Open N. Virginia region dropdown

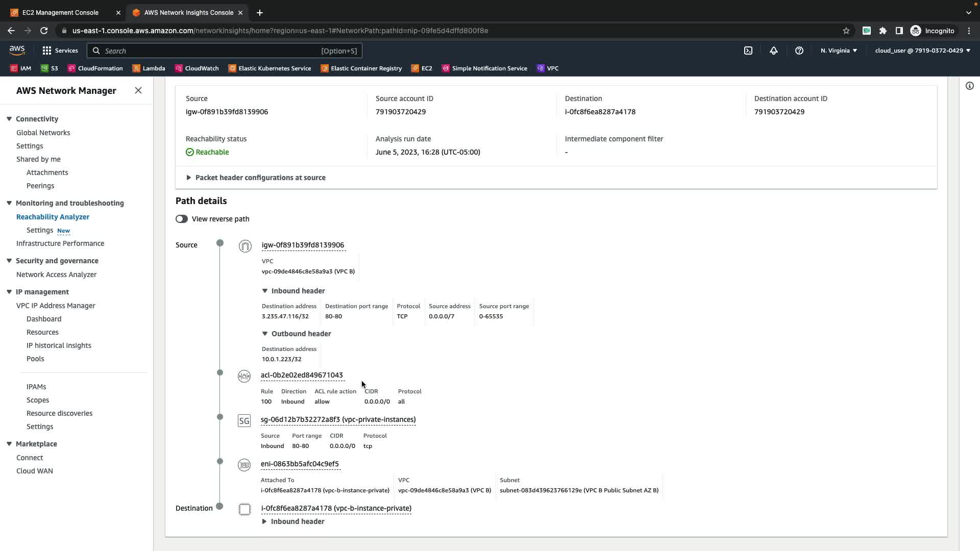[x=839, y=51]
